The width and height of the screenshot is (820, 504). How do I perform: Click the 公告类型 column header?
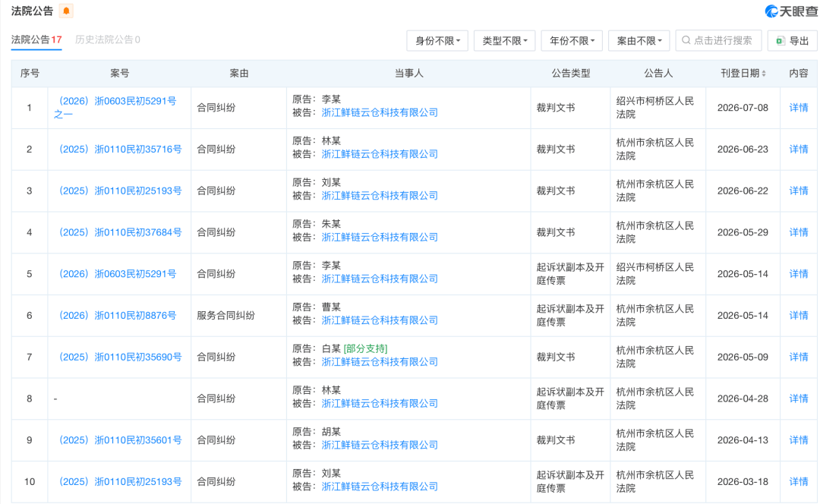click(570, 74)
